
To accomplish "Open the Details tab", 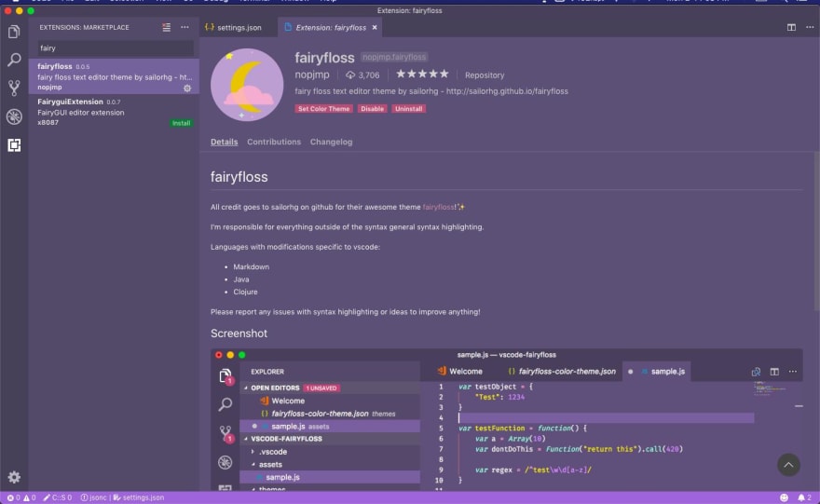I will pos(224,142).
